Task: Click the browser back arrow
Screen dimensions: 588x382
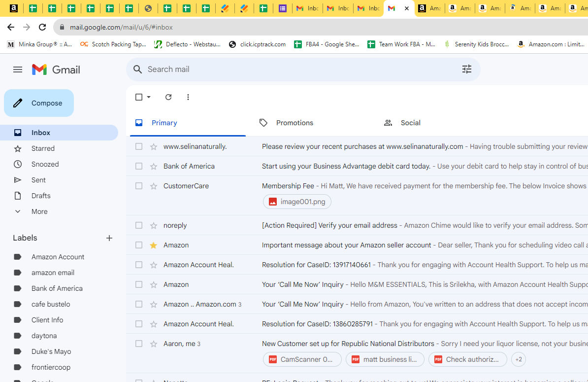Action: coord(11,27)
